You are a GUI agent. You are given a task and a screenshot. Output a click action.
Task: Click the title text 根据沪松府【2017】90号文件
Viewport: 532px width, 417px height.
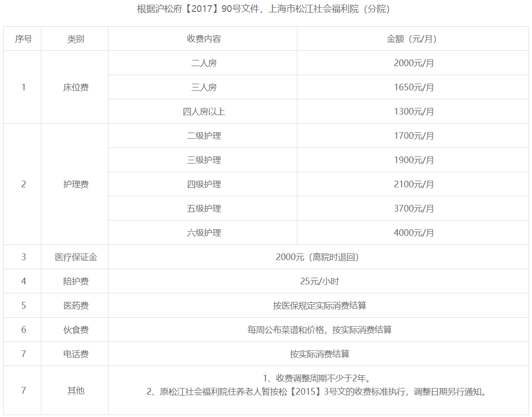pos(198,9)
